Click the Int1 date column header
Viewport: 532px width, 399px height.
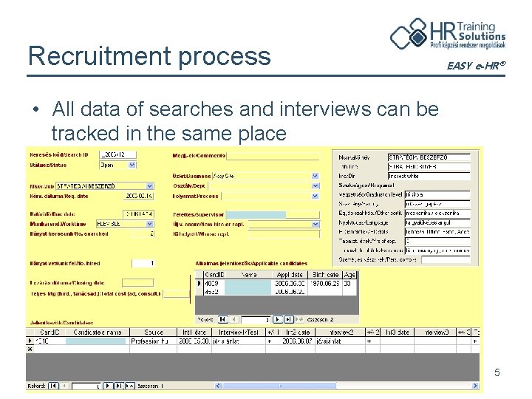(194, 332)
